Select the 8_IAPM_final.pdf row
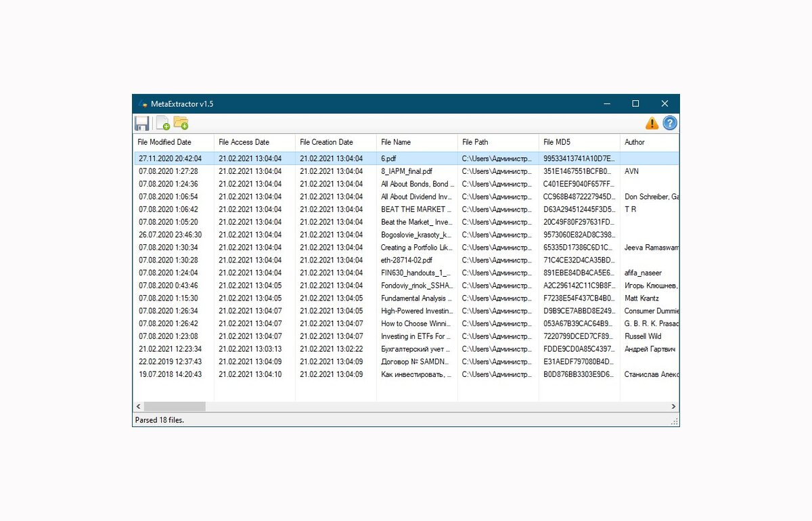812x521 pixels. 406,171
